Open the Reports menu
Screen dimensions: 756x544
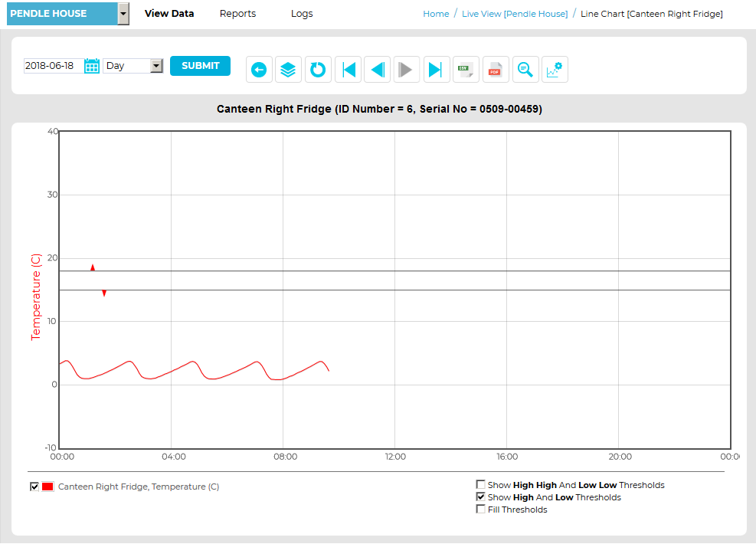point(237,14)
